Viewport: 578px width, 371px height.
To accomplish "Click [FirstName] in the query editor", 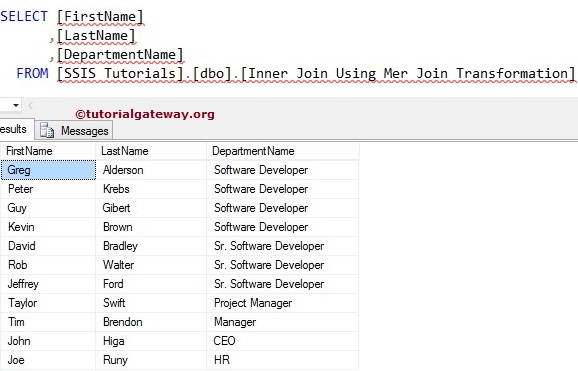I will (x=100, y=17).
